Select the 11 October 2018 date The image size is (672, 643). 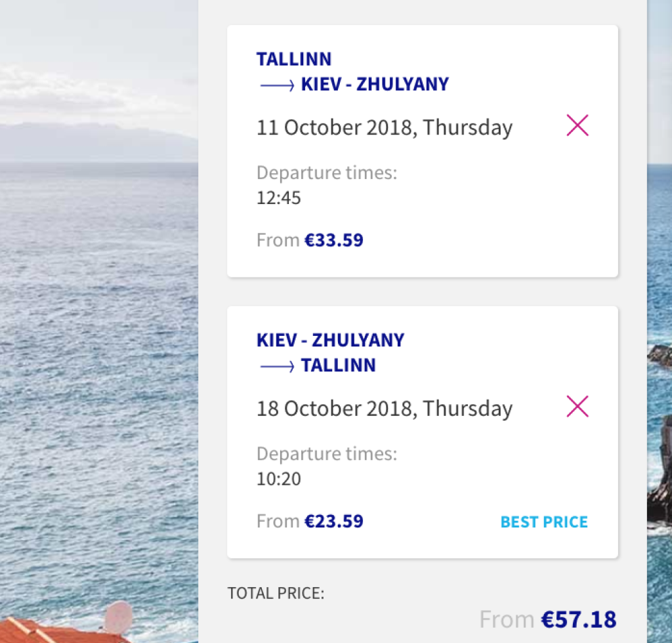384,127
